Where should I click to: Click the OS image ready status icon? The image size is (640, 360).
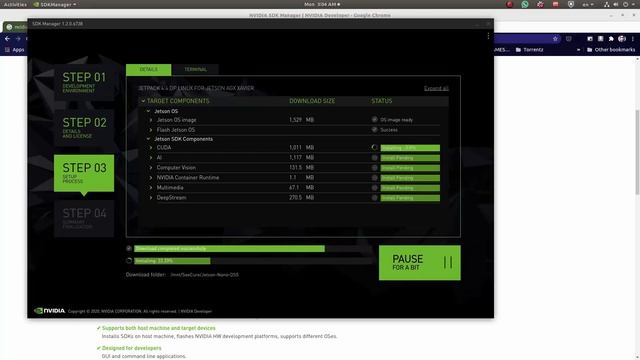[x=374, y=120]
